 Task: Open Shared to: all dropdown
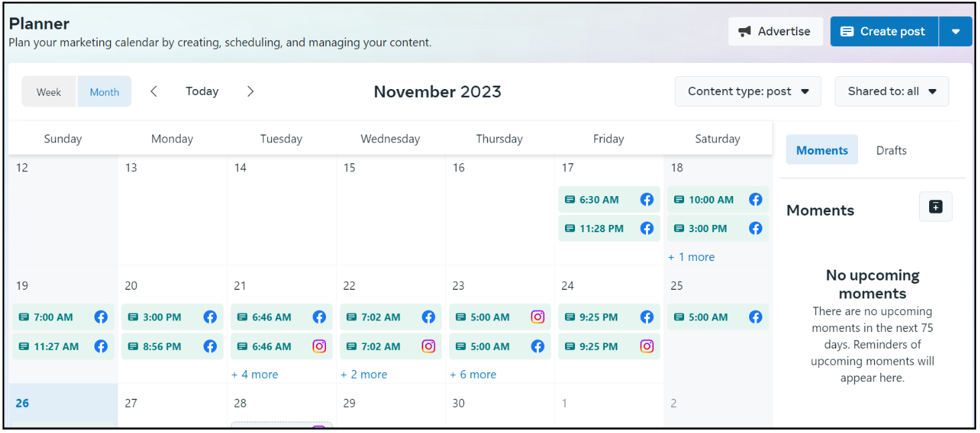pyautogui.click(x=891, y=92)
